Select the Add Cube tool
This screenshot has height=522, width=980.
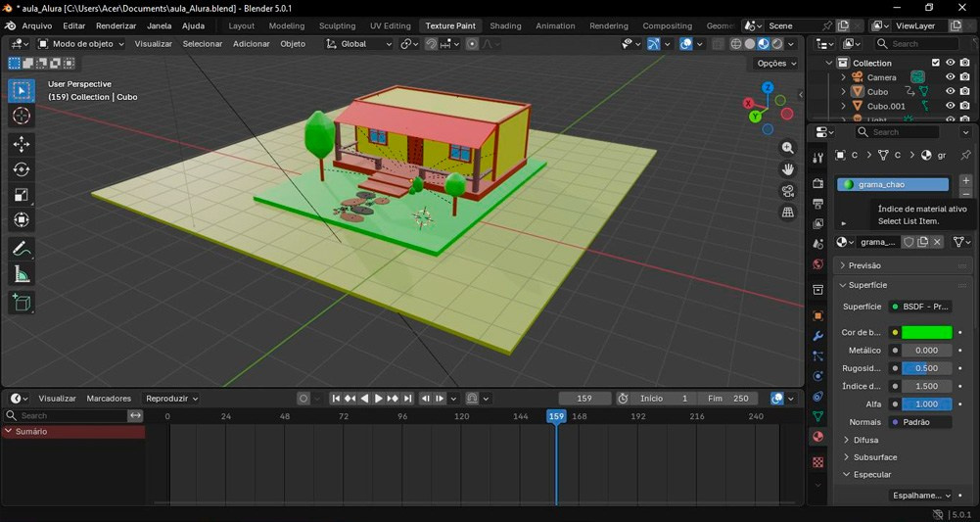(x=22, y=303)
